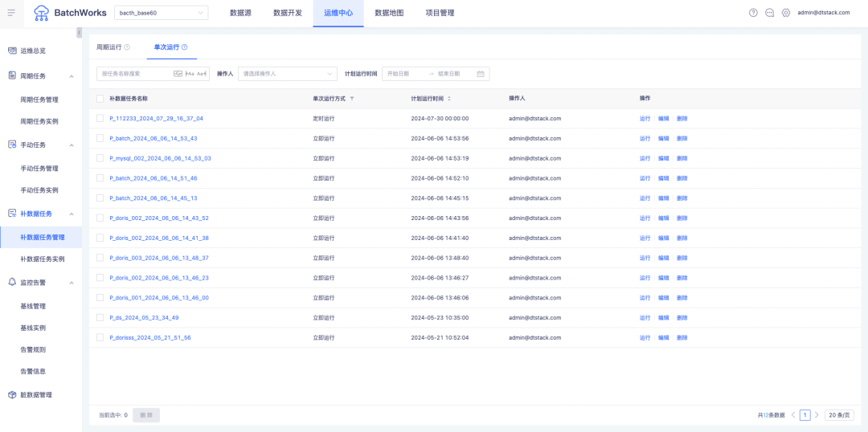Select checkbox for P_ds_2024_05_23_34_49 row
The image size is (868, 432).
pyautogui.click(x=100, y=318)
